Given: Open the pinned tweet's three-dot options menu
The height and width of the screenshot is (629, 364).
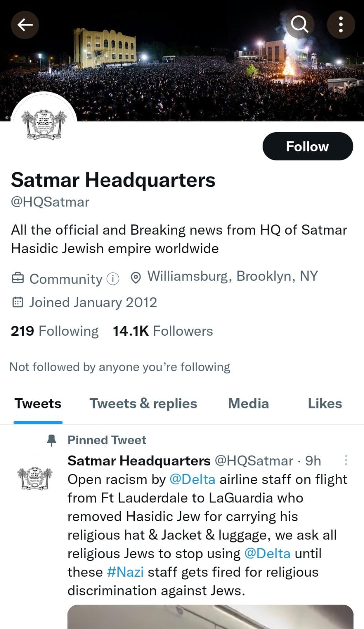Looking at the screenshot, I should click(x=346, y=460).
